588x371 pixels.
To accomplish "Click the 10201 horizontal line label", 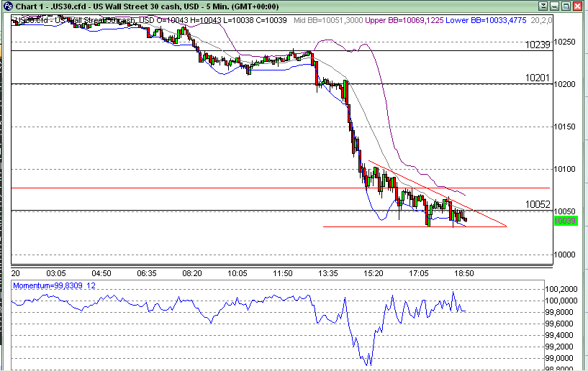I will (538, 78).
